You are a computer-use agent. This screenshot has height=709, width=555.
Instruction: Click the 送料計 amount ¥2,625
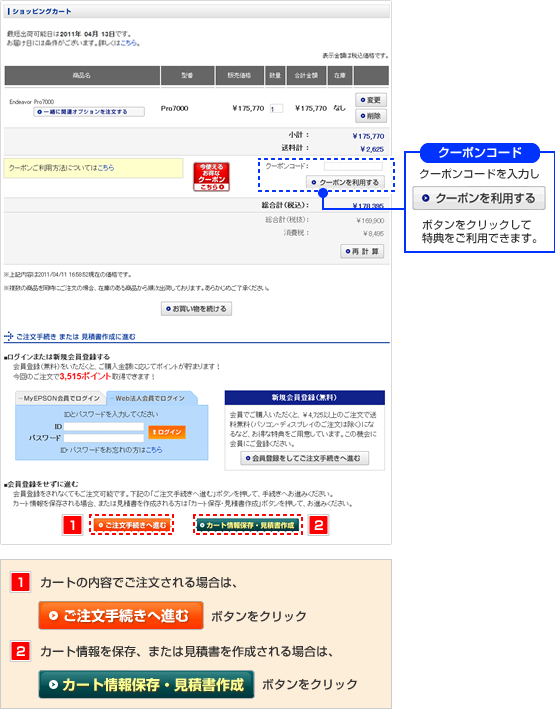pos(372,149)
